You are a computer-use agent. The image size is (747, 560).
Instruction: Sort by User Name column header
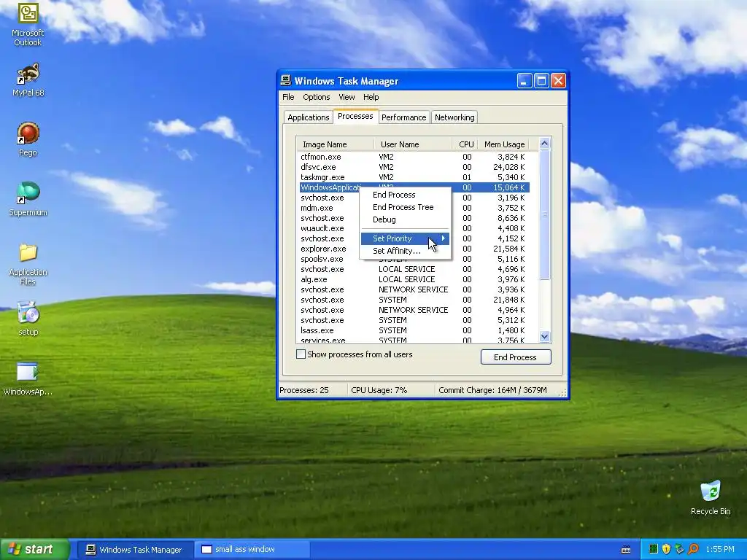pyautogui.click(x=413, y=144)
